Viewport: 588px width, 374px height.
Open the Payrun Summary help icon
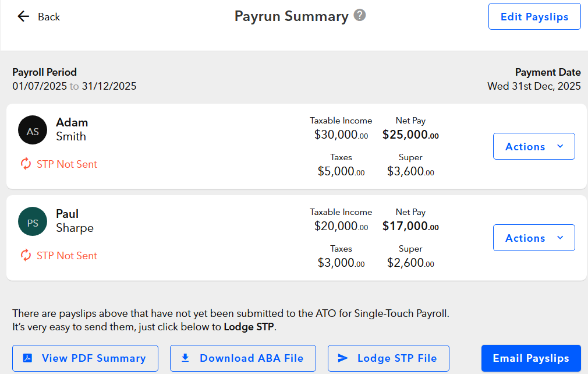360,16
